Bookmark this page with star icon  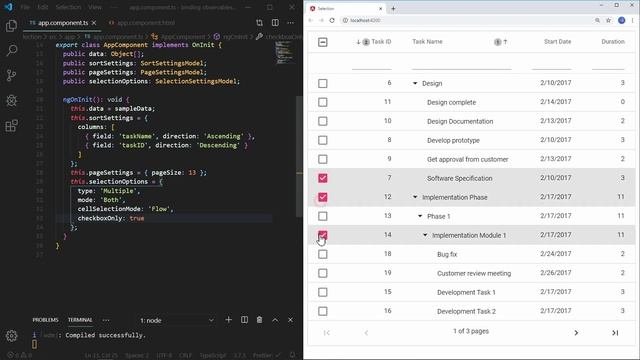pyautogui.click(x=609, y=20)
